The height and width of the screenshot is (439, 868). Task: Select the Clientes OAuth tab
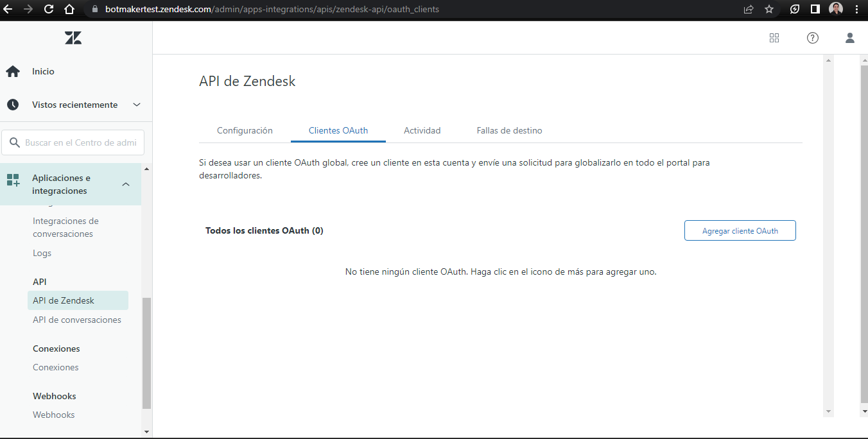(x=338, y=130)
